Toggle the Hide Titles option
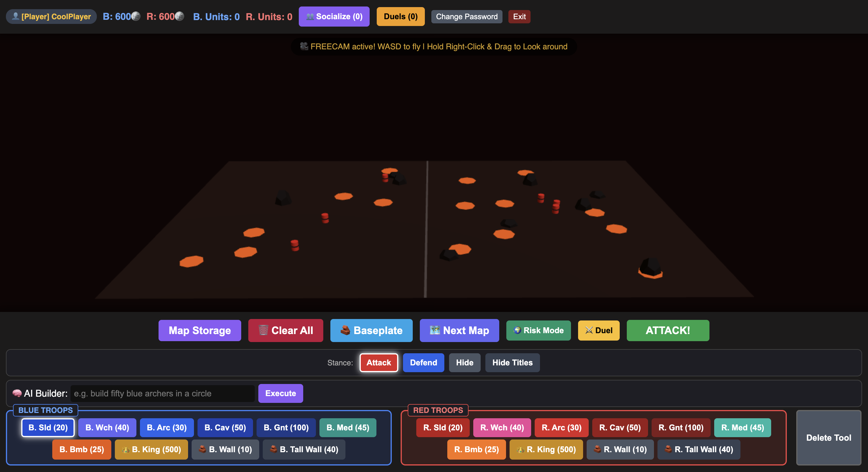The height and width of the screenshot is (472, 868). [512, 362]
